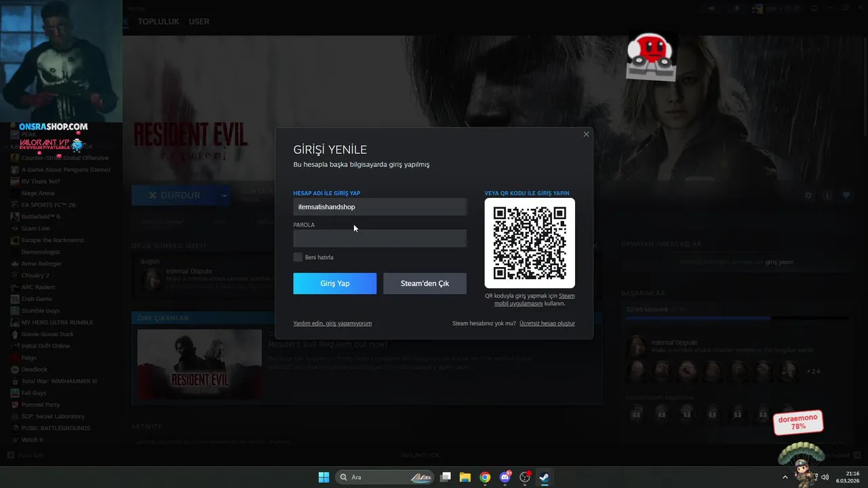Select the PUBG: BATTLEGROUNDS icon

coord(15,428)
